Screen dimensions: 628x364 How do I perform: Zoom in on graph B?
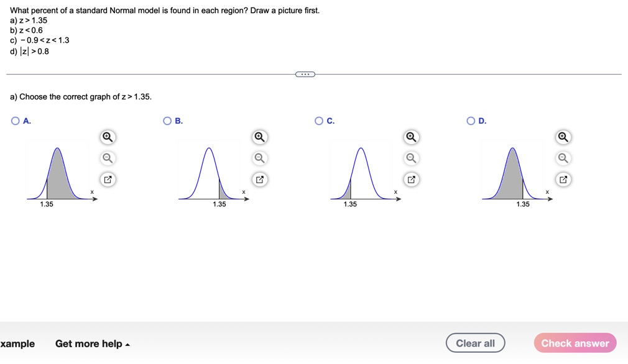pyautogui.click(x=259, y=137)
